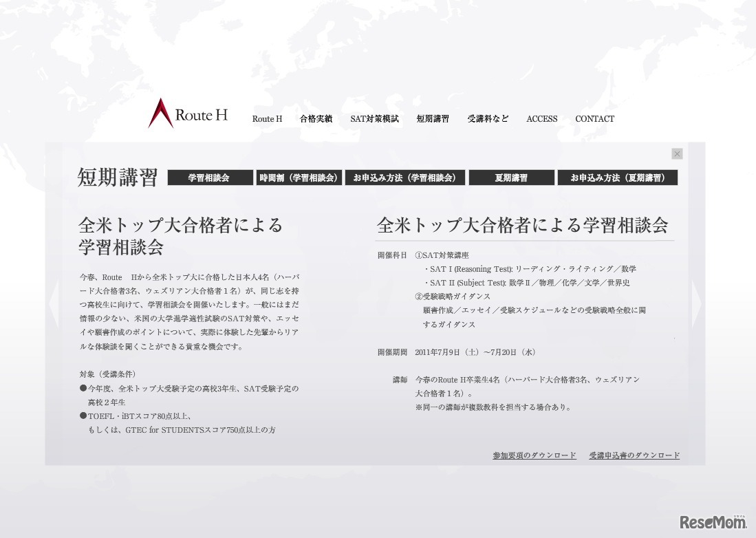
Task: Click the 受講申込書のダウンロード link
Action: click(634, 455)
